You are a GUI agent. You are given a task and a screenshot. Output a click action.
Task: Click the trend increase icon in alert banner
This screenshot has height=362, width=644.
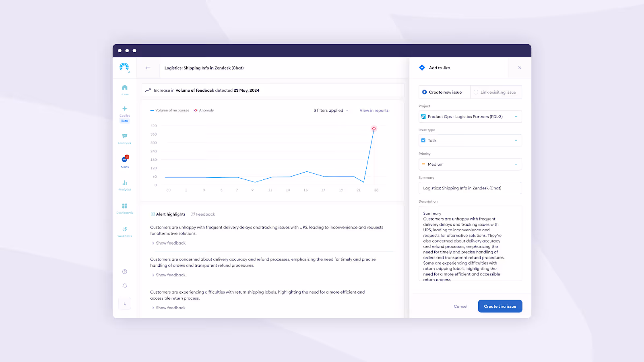[x=148, y=90]
